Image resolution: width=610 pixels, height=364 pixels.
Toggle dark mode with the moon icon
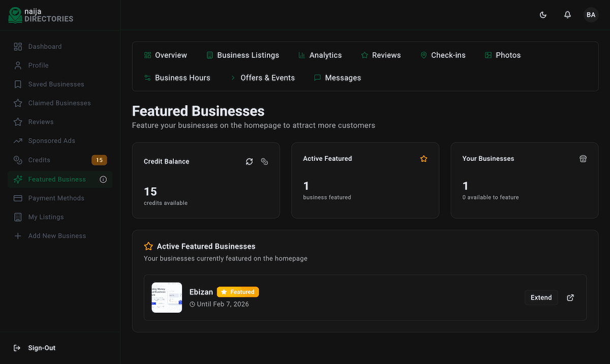coord(543,15)
